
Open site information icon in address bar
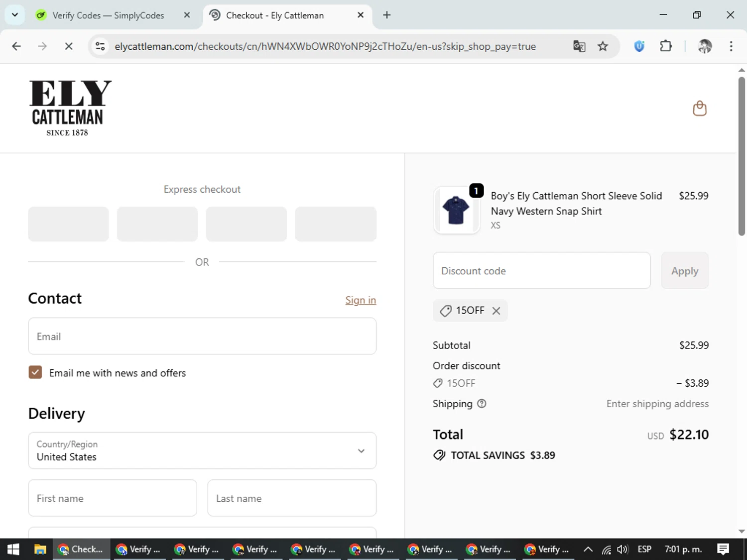(x=100, y=46)
